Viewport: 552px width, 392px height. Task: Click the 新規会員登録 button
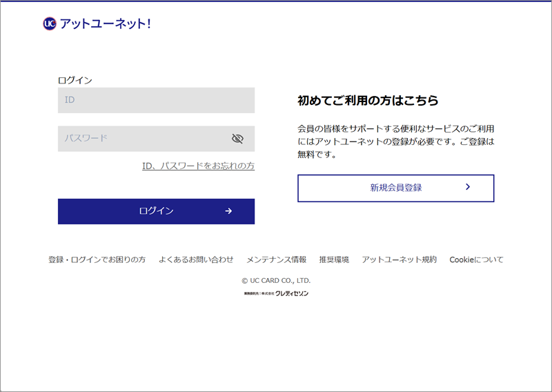click(x=395, y=188)
